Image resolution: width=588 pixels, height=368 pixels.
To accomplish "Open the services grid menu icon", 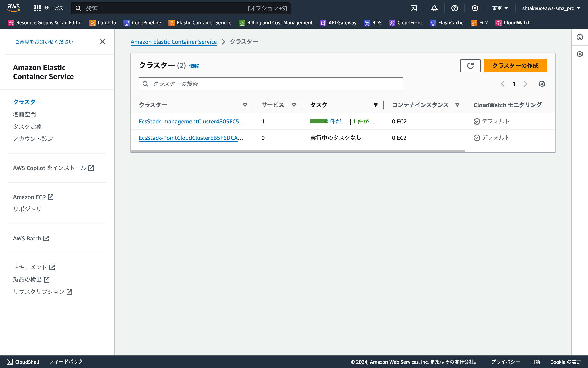I will pyautogui.click(x=37, y=8).
